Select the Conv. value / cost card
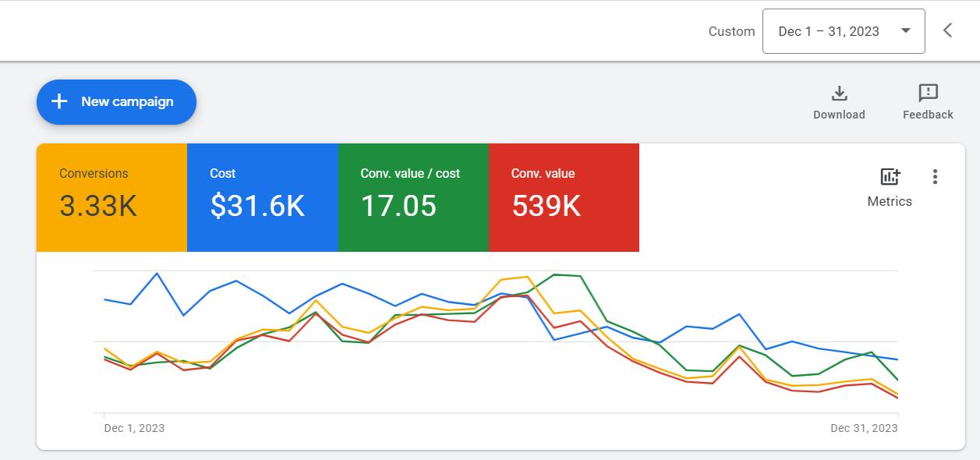980x460 pixels. click(x=413, y=197)
